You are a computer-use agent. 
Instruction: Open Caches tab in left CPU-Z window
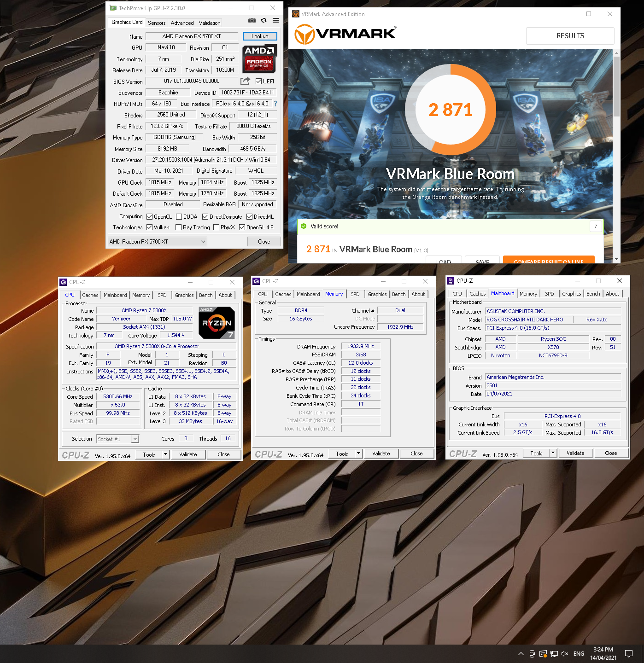[x=90, y=295]
